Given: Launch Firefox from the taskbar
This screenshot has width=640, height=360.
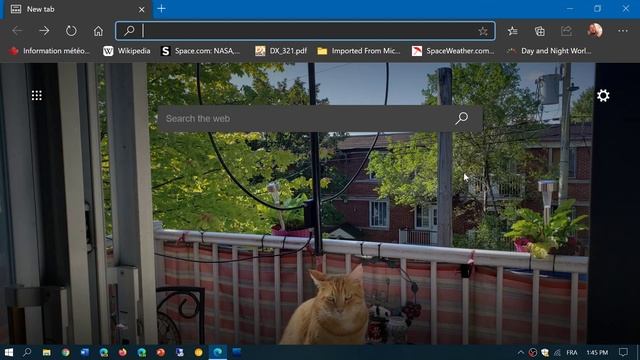Looking at the screenshot, I should 122,352.
